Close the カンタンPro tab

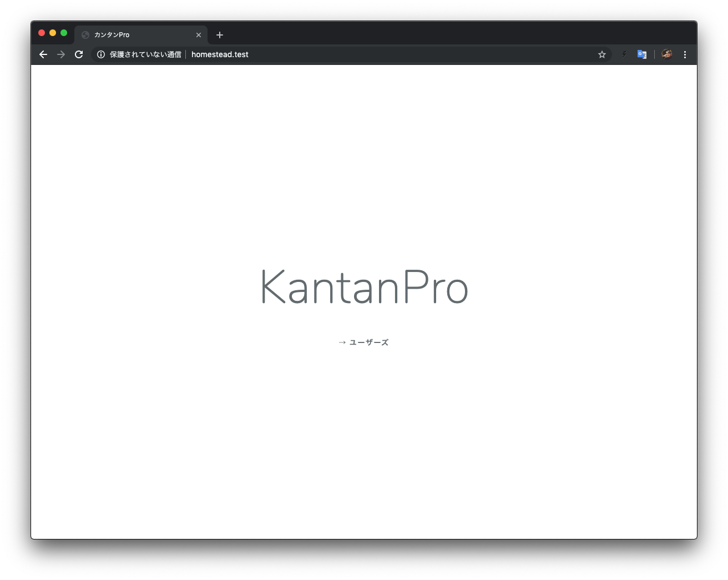(x=199, y=35)
